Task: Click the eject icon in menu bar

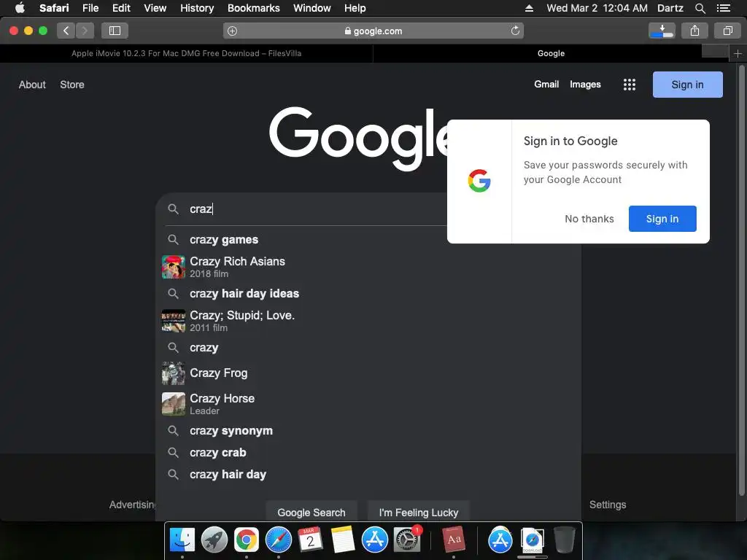Action: click(x=530, y=8)
